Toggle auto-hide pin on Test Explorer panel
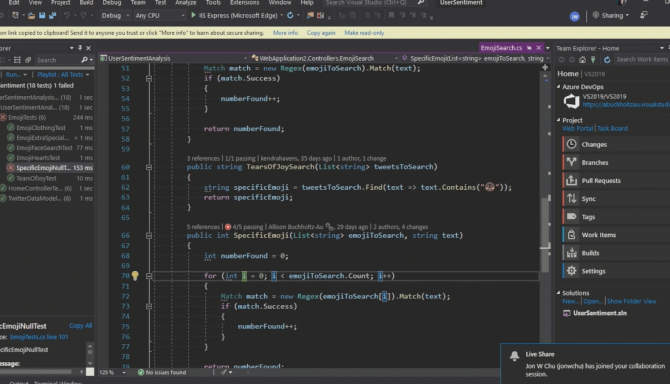 pyautogui.click(x=80, y=48)
